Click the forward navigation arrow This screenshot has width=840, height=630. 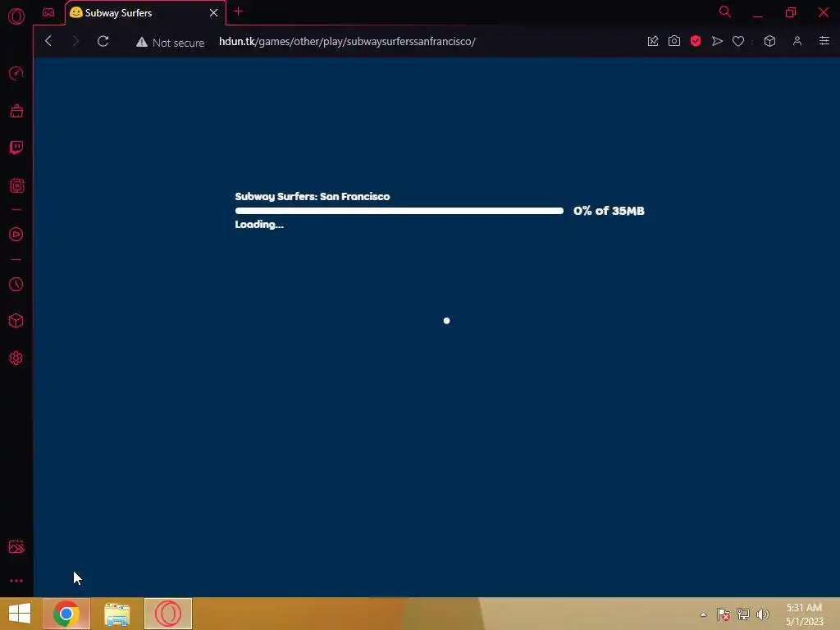(75, 41)
